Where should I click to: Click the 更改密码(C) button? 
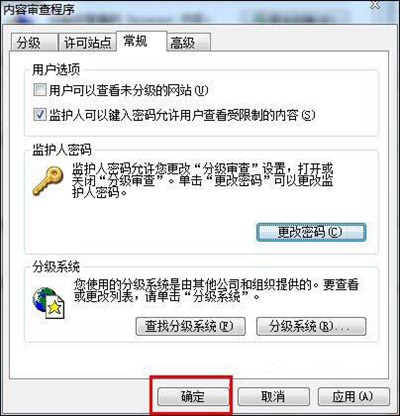click(x=311, y=232)
